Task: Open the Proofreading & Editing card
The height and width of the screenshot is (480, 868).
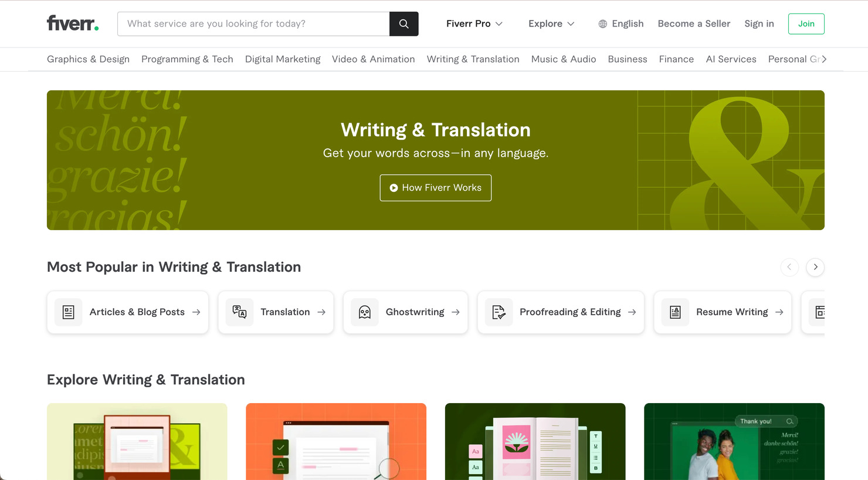Action: tap(561, 312)
